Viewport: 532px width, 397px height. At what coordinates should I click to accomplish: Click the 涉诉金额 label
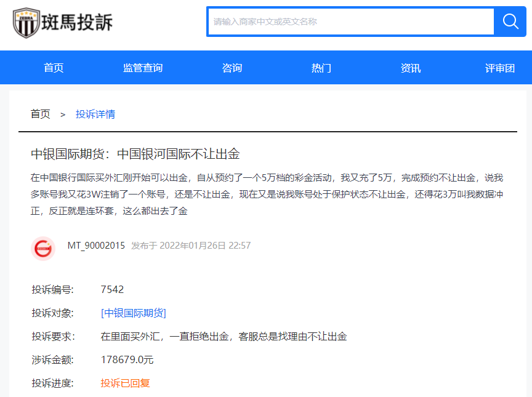click(52, 359)
